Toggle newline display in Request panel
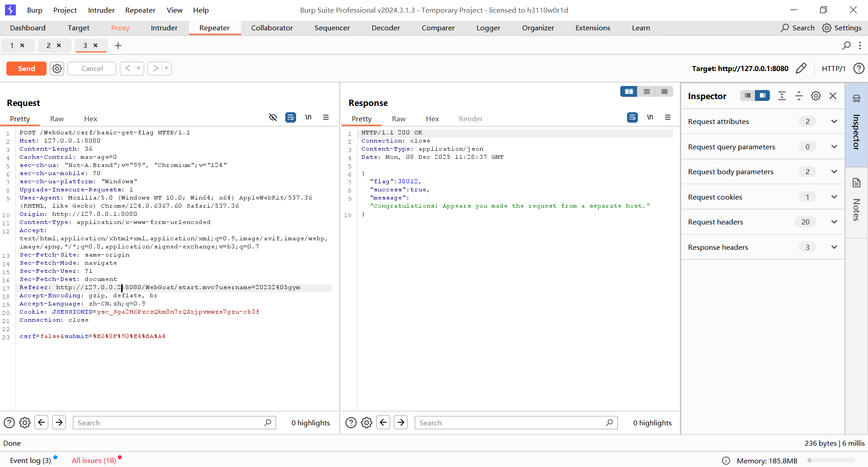The width and height of the screenshot is (868, 467). pyautogui.click(x=308, y=117)
